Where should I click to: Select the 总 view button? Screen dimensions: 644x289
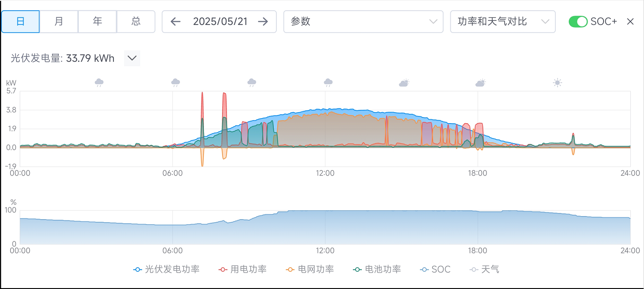click(136, 21)
